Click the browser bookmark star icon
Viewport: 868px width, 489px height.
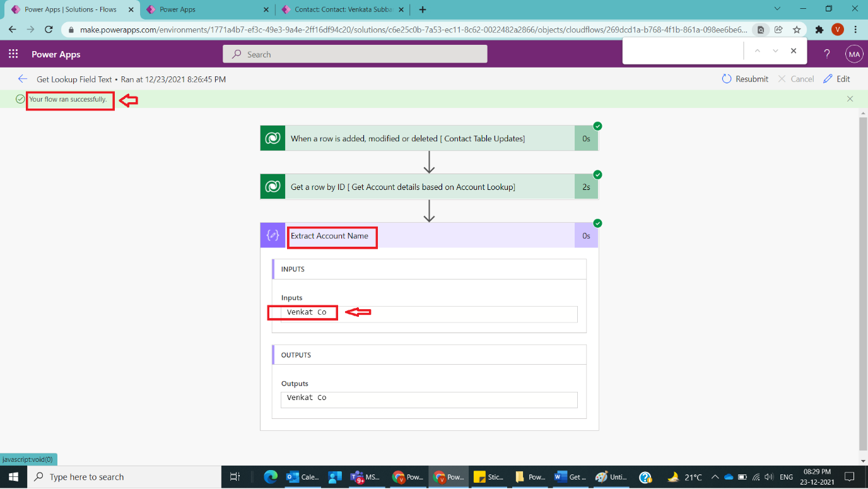[797, 30]
